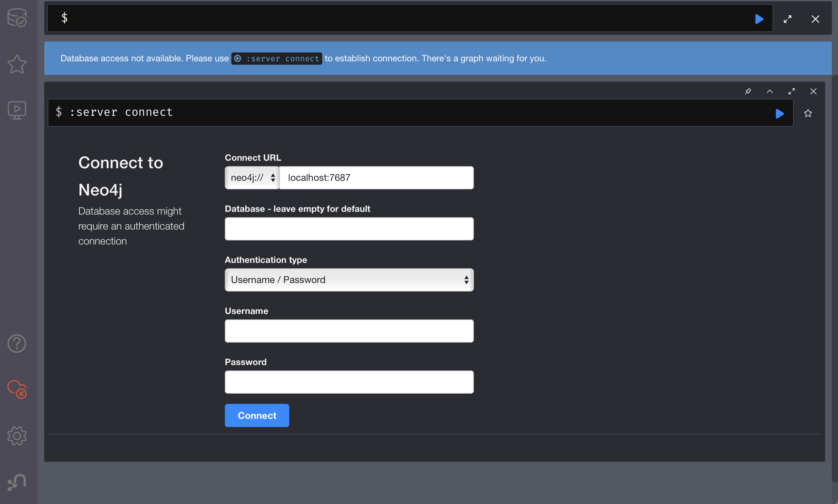This screenshot has height=504, width=838.
Task: Open the Browser Settings gear icon
Action: (17, 436)
